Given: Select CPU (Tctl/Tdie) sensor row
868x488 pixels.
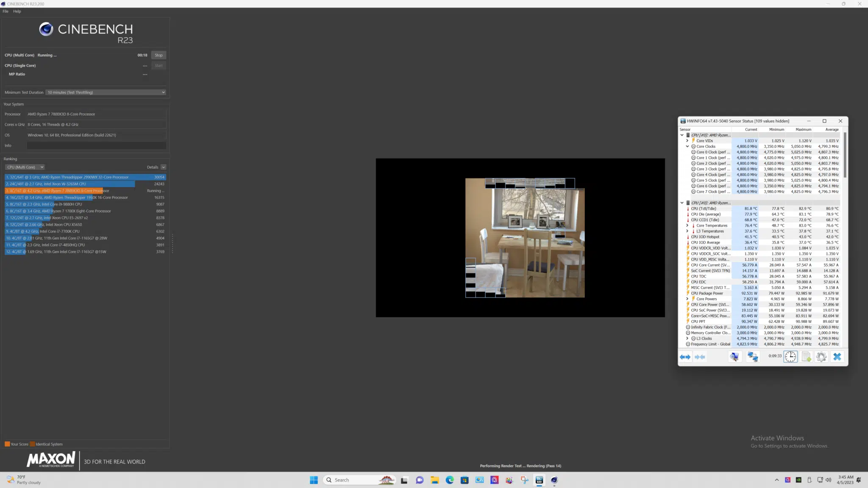Looking at the screenshot, I should pos(760,208).
